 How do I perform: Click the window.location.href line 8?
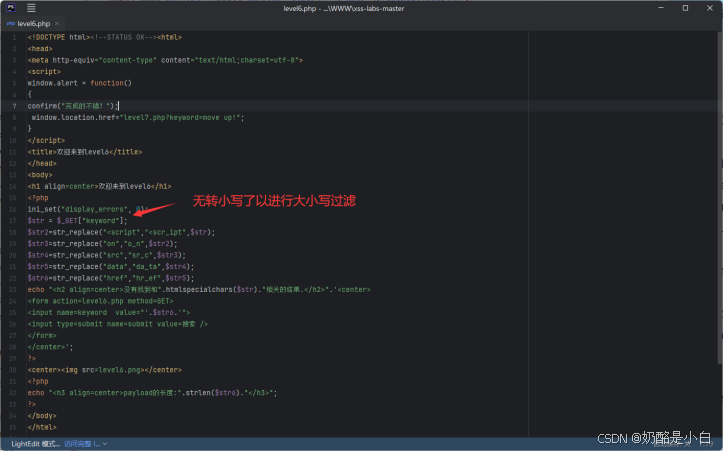pyautogui.click(x=137, y=118)
